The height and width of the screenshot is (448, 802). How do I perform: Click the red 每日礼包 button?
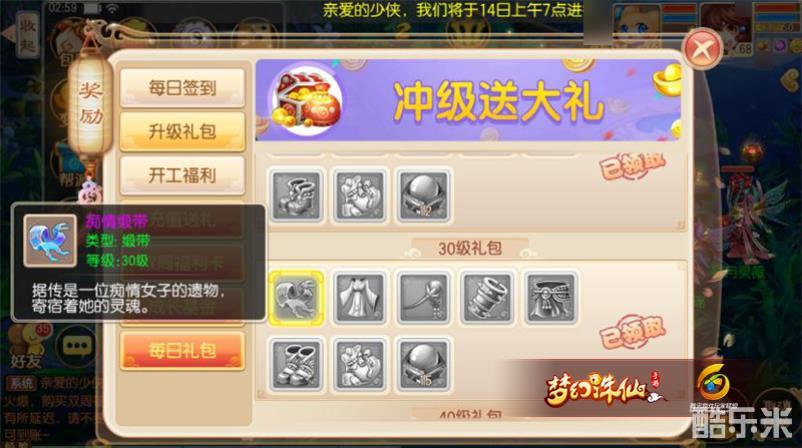[x=182, y=351]
